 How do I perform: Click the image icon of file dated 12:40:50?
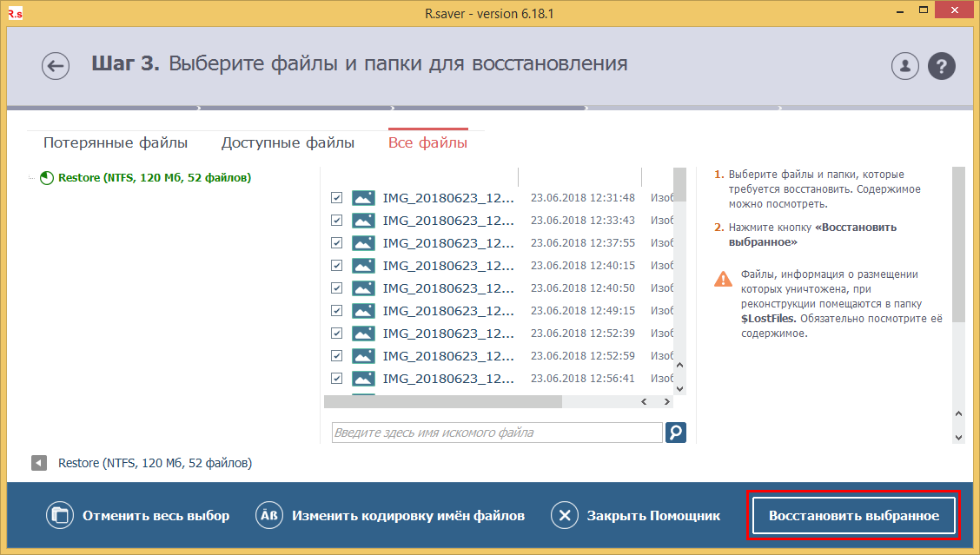point(363,288)
